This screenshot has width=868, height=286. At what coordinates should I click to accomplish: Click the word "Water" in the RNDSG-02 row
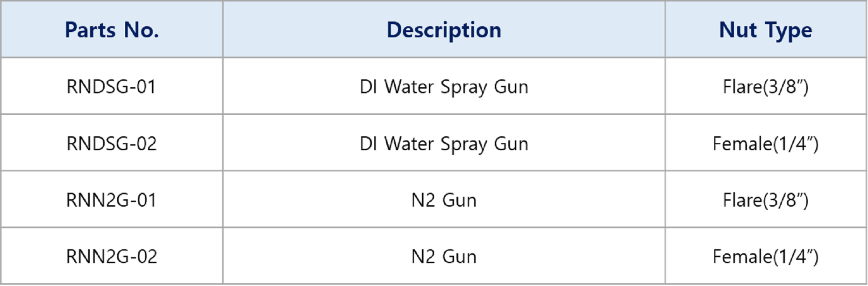click(409, 144)
